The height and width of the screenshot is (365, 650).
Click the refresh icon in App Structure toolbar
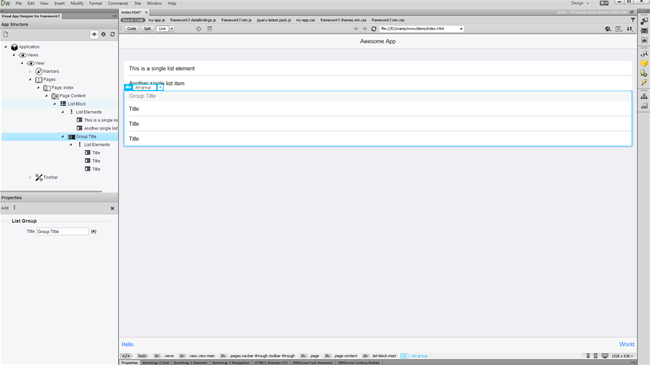tap(112, 34)
